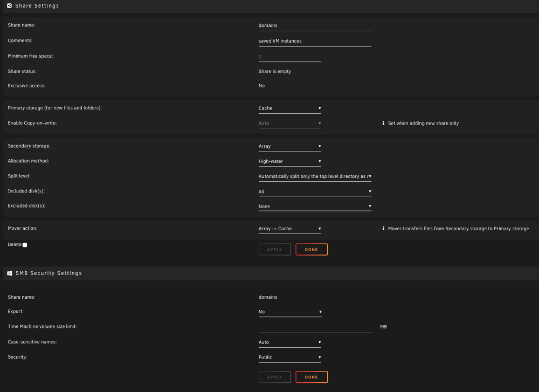Click the Case-sensitive names label
The width and height of the screenshot is (539, 392).
point(32,342)
